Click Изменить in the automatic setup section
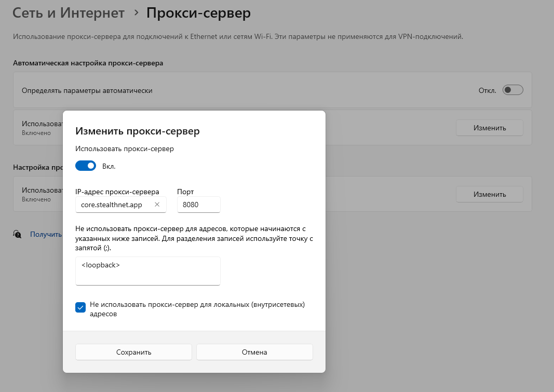554x392 pixels. [x=489, y=128]
